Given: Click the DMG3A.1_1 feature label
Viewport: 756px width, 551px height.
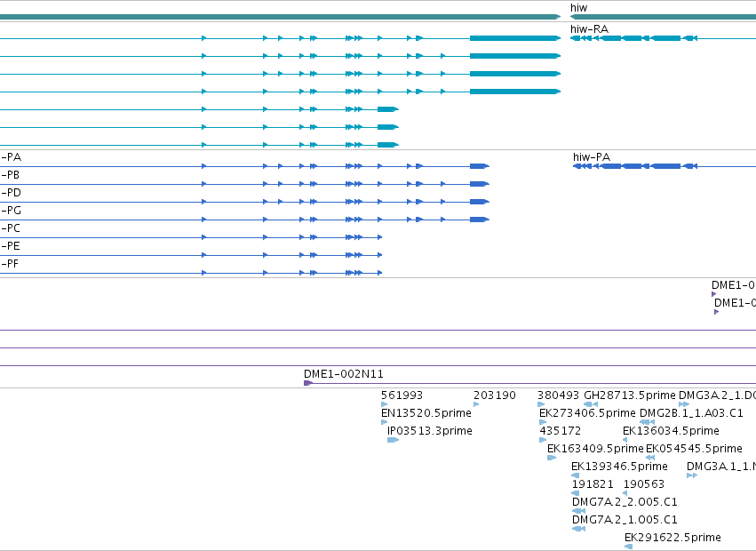Looking at the screenshot, I should pyautogui.click(x=720, y=467).
